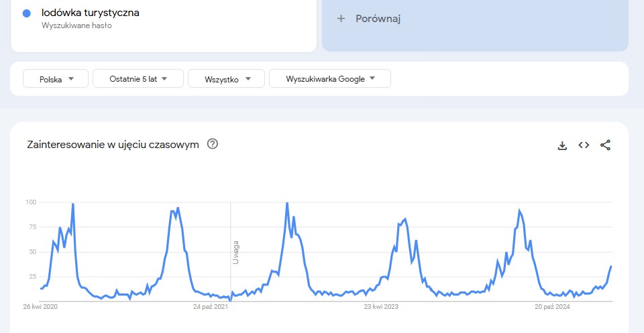This screenshot has width=644, height=333.
Task: Click the blue dot beside lodówka turystyczna
Action: (x=27, y=13)
